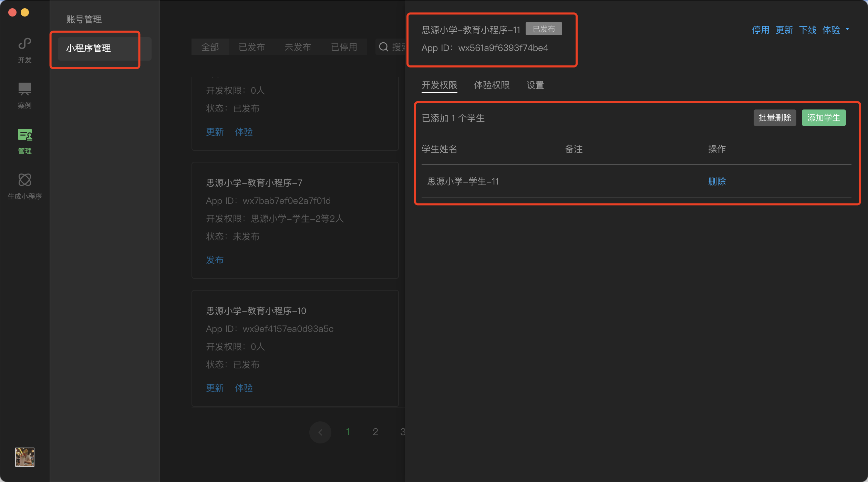The width and height of the screenshot is (868, 482).
Task: Click the 批量删除 button
Action: click(774, 118)
